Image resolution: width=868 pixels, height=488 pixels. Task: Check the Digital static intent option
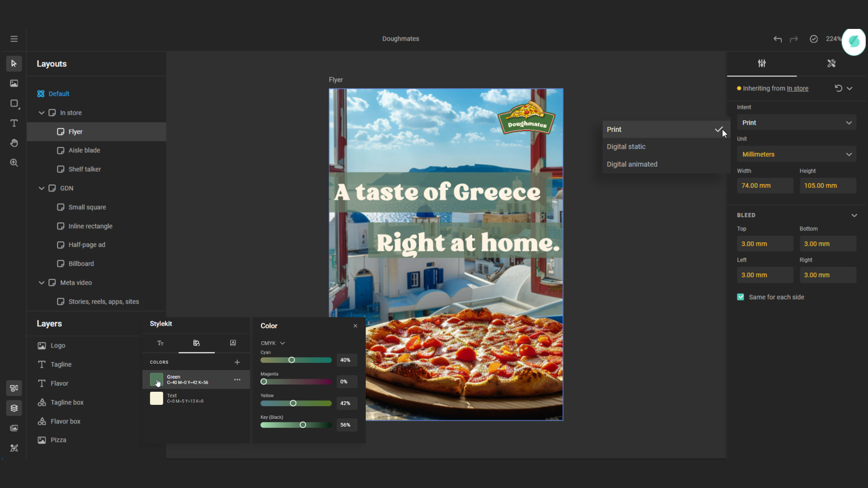point(626,146)
